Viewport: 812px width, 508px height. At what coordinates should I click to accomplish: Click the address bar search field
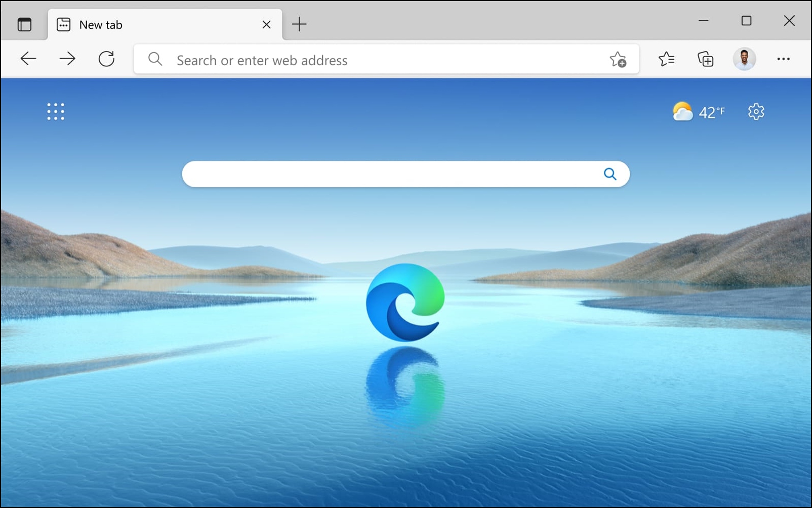click(386, 60)
